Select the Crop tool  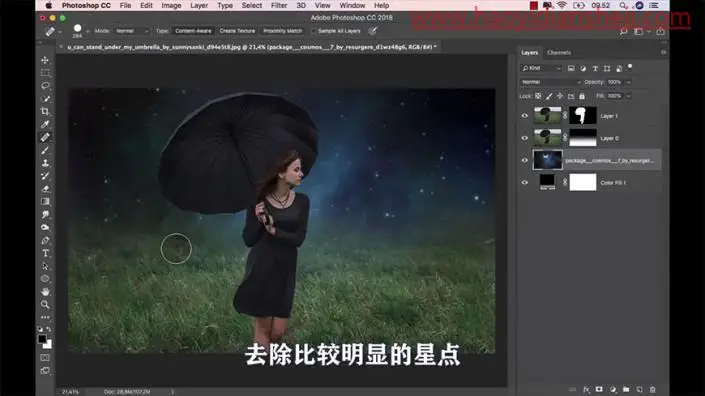click(45, 111)
